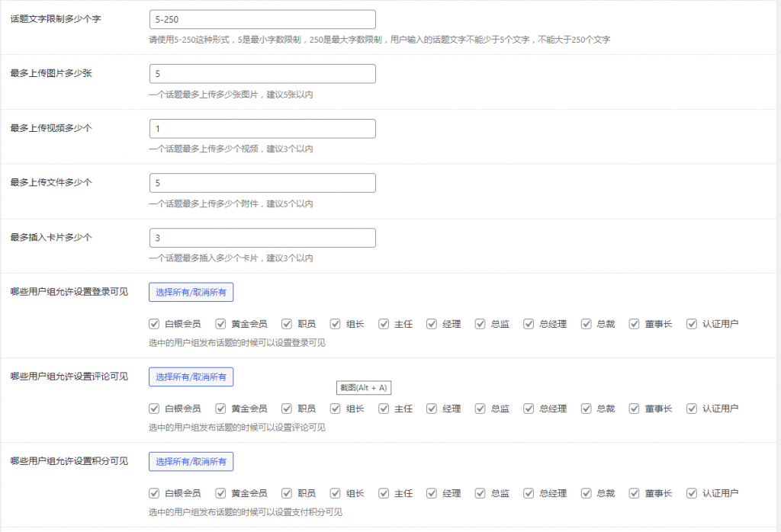Screen dimensions: 781x532
Task: Select the maximum images upload input
Action: click(262, 73)
